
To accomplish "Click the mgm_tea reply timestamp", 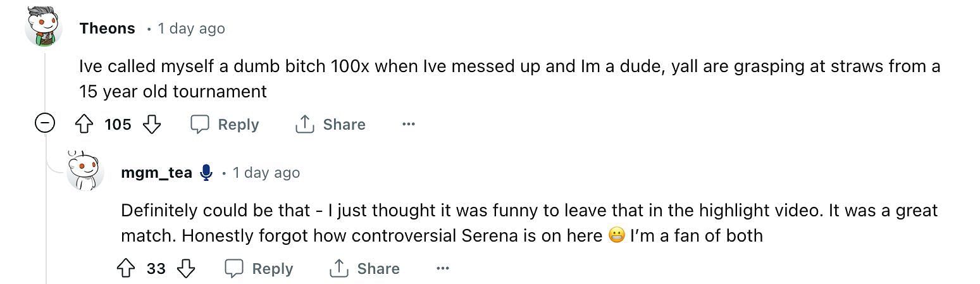I will [266, 173].
